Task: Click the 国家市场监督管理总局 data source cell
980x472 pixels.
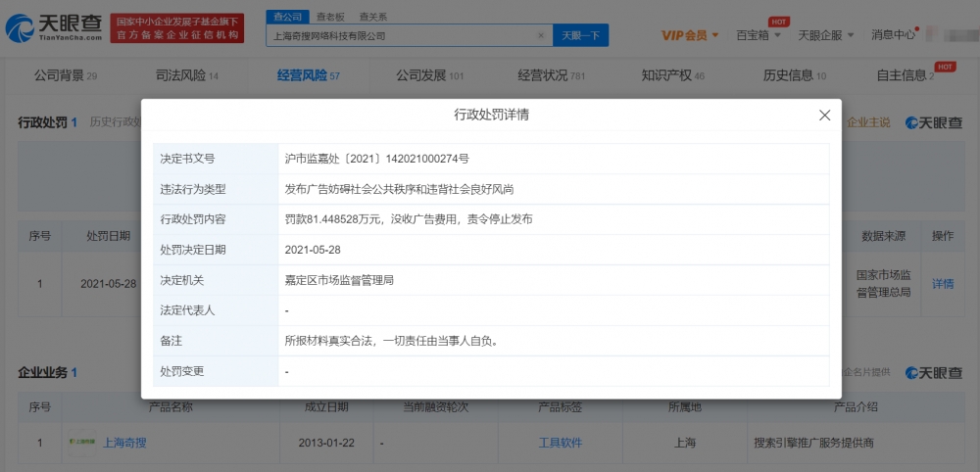Action: (883, 283)
